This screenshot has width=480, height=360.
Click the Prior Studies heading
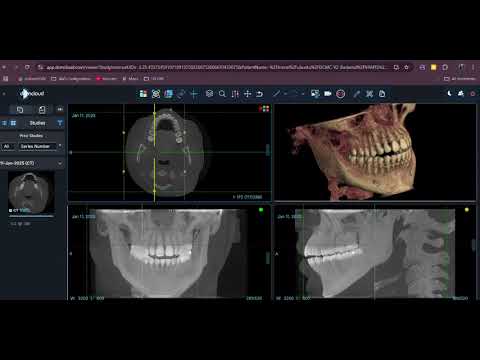point(31,136)
